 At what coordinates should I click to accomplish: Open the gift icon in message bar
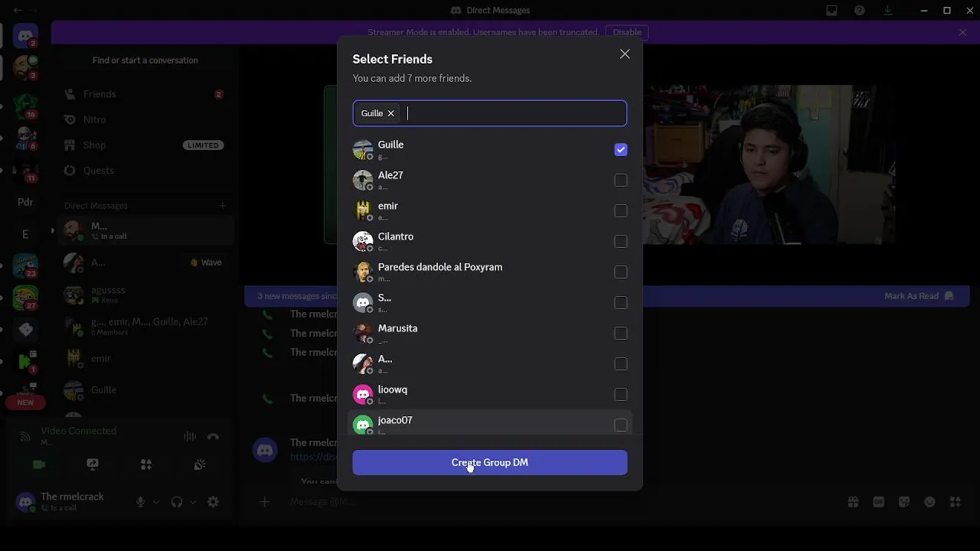853,502
